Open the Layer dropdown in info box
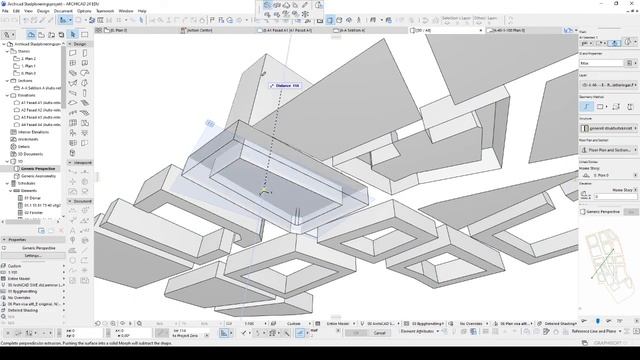 coord(609,85)
